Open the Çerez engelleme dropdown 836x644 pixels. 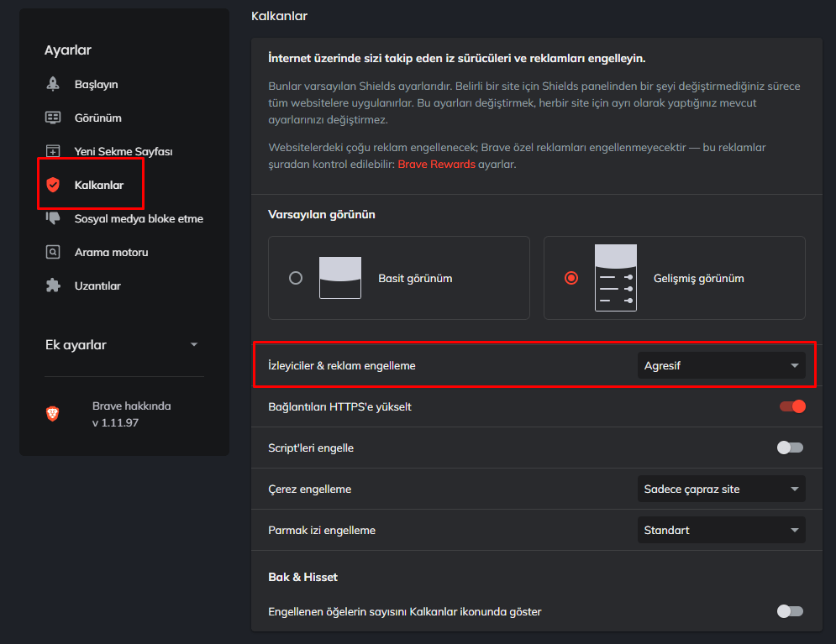[721, 488]
